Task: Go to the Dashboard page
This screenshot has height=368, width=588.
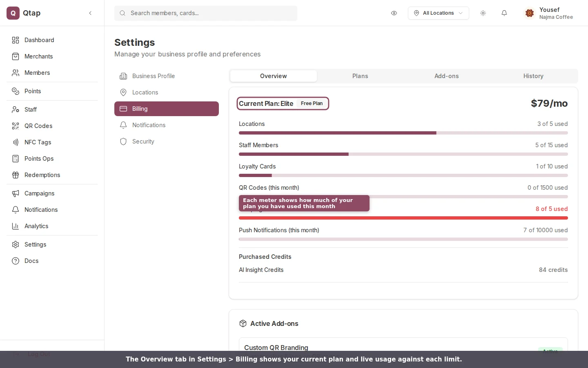Action: (x=52, y=40)
